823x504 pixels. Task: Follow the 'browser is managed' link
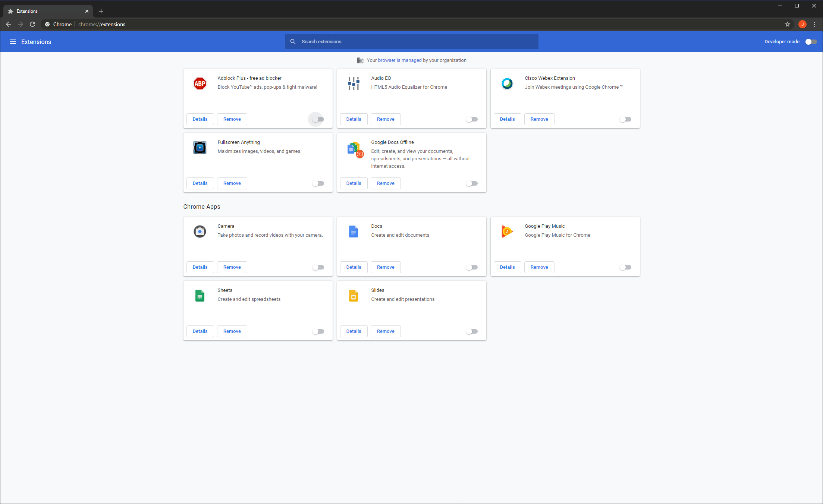coord(399,60)
